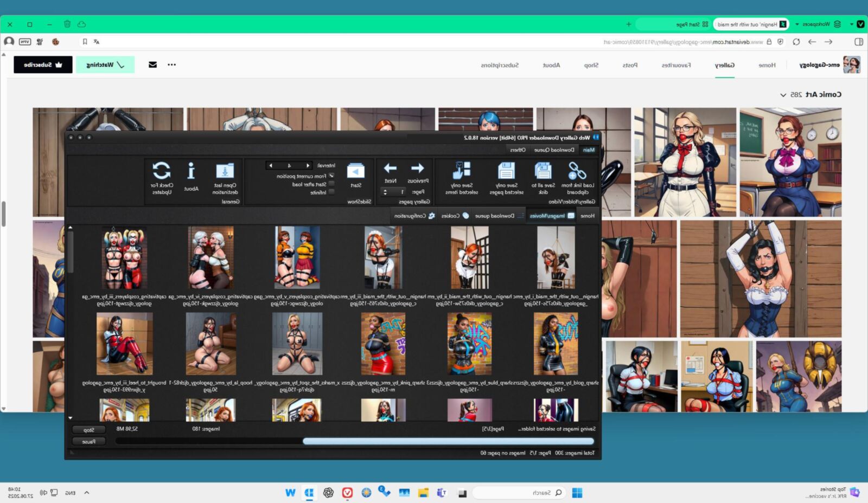The width and height of the screenshot is (868, 503).
Task: Expand Comic Art folder dropdown chevron
Action: pos(783,95)
